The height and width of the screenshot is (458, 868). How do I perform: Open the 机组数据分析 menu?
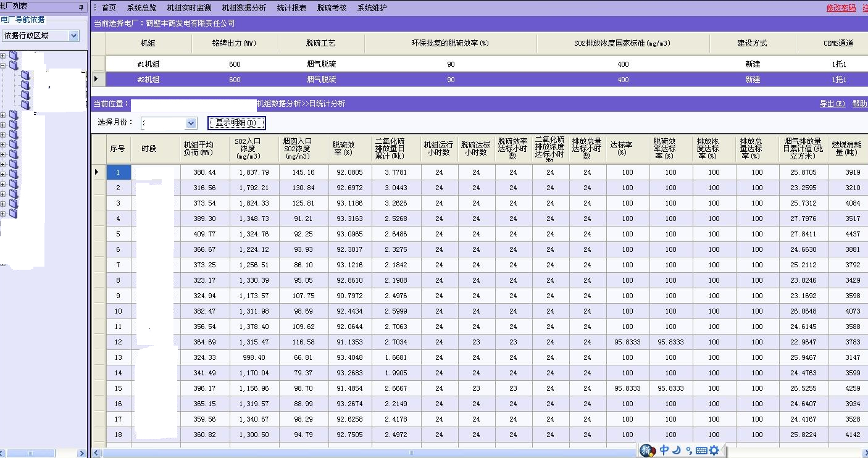244,8
